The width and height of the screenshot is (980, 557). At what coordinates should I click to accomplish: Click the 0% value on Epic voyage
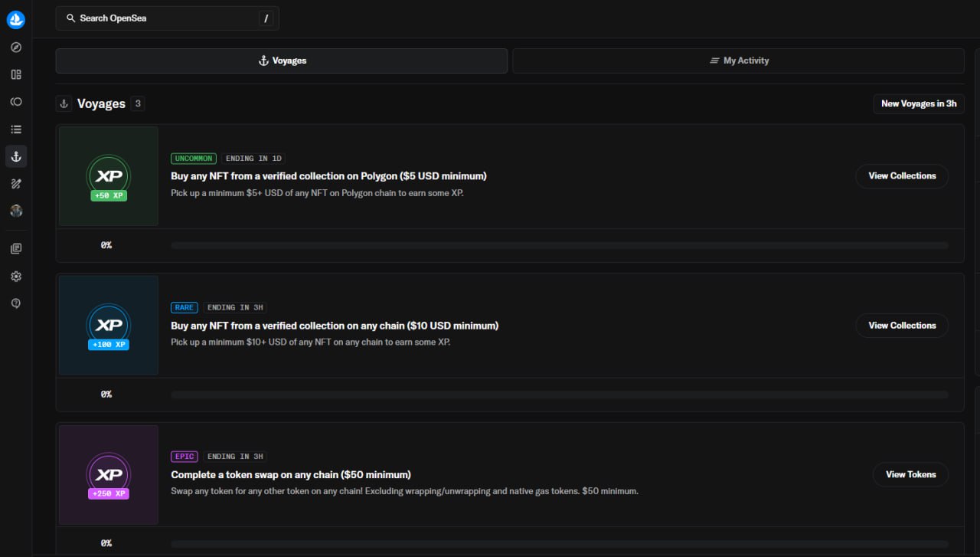(x=106, y=543)
